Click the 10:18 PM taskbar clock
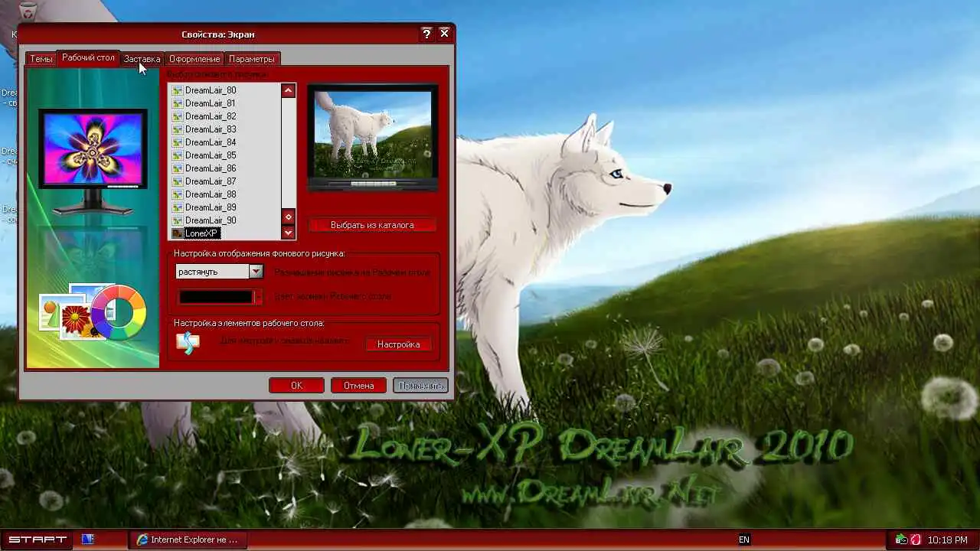The width and height of the screenshot is (980, 551). coord(948,540)
